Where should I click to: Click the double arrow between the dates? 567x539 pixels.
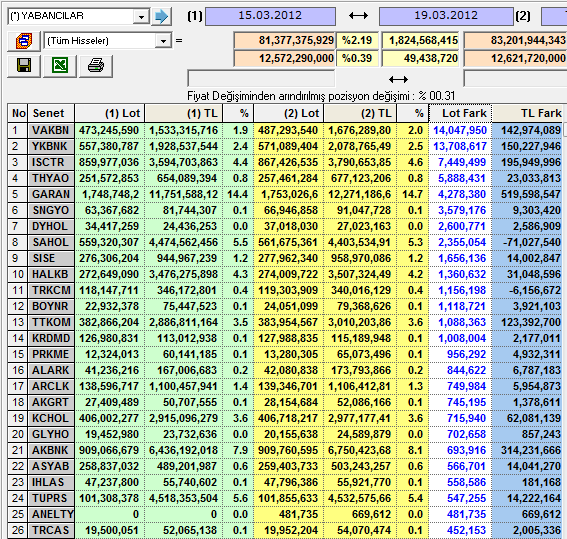pos(358,16)
